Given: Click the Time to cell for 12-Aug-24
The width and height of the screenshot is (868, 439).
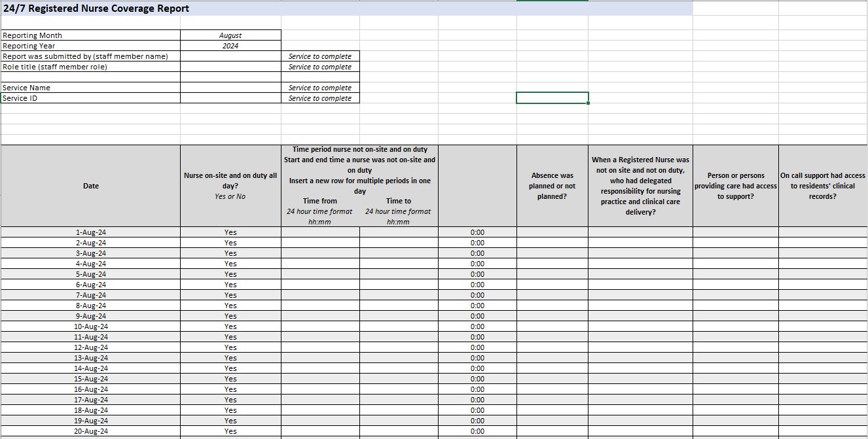Looking at the screenshot, I should coord(399,347).
